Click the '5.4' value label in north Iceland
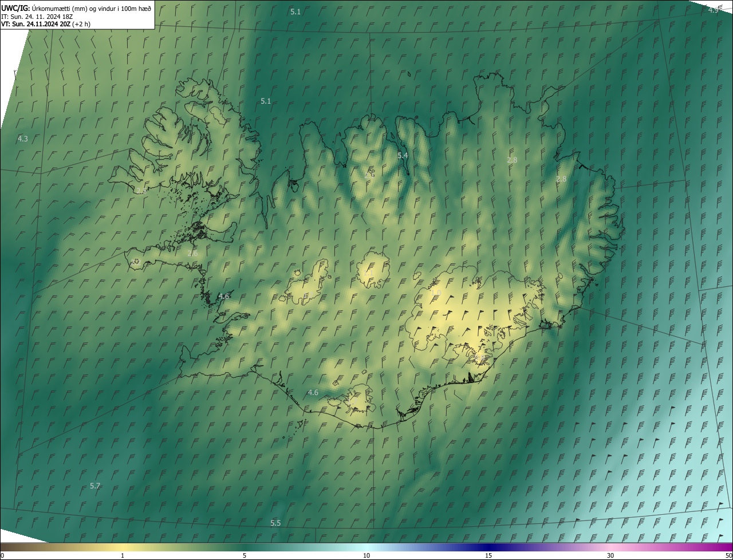 click(x=403, y=155)
